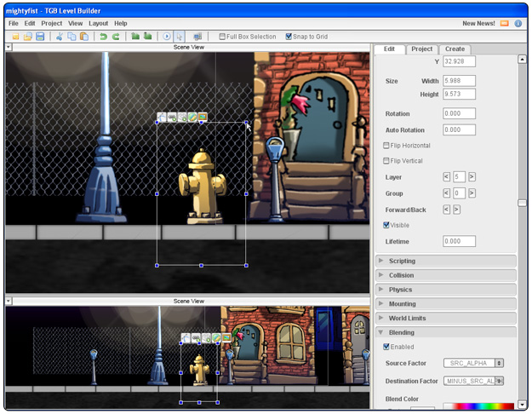Click the second green send-back layer icon
Image resolution: width=532 pixels, height=414 pixels.
(x=147, y=36)
